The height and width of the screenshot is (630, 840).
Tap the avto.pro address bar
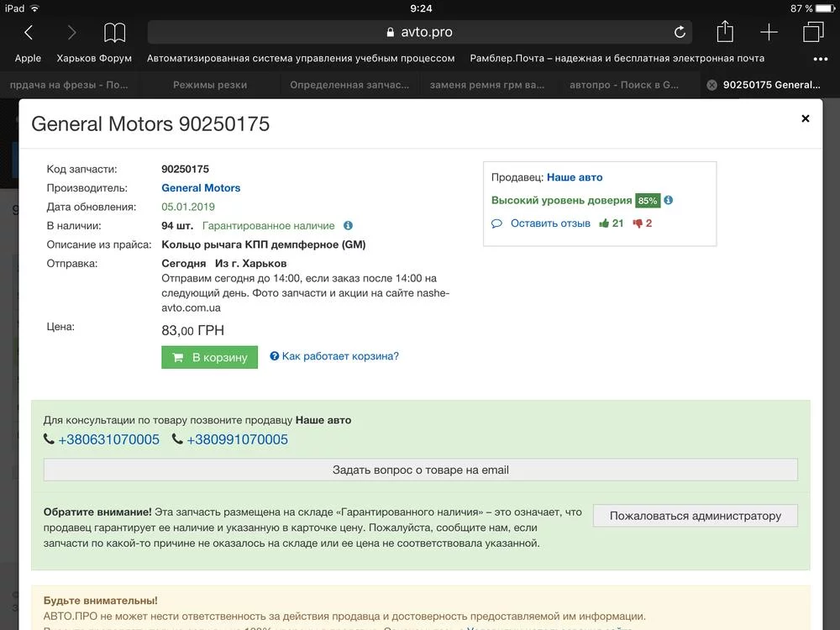click(419, 32)
